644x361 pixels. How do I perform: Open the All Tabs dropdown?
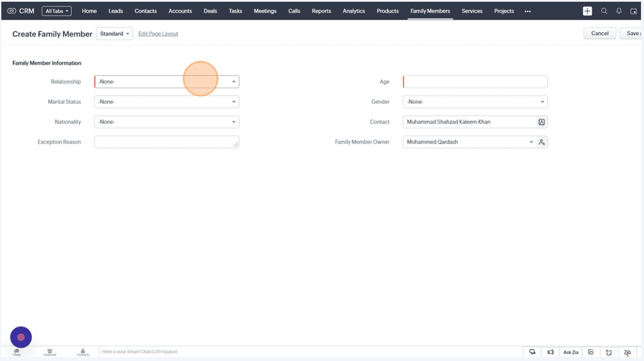click(x=57, y=11)
